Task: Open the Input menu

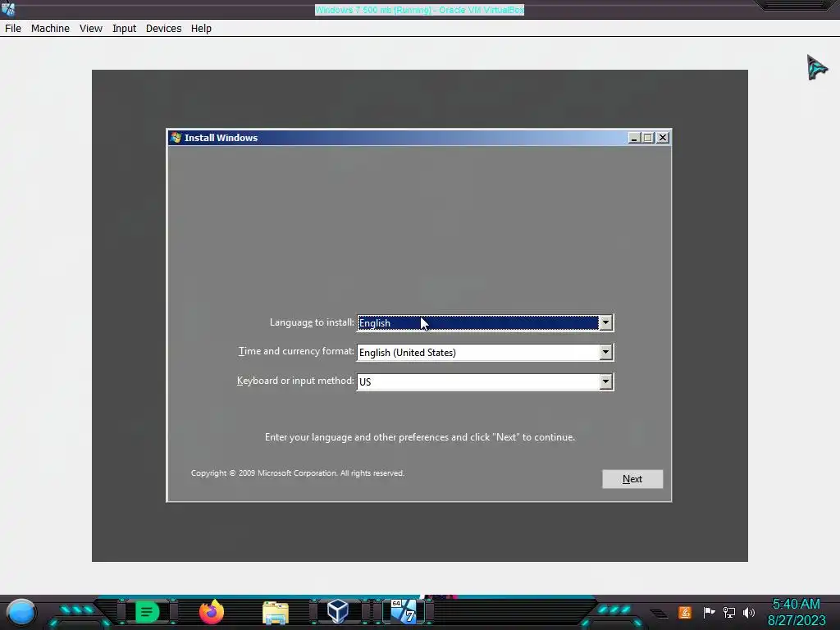Action: point(124,29)
